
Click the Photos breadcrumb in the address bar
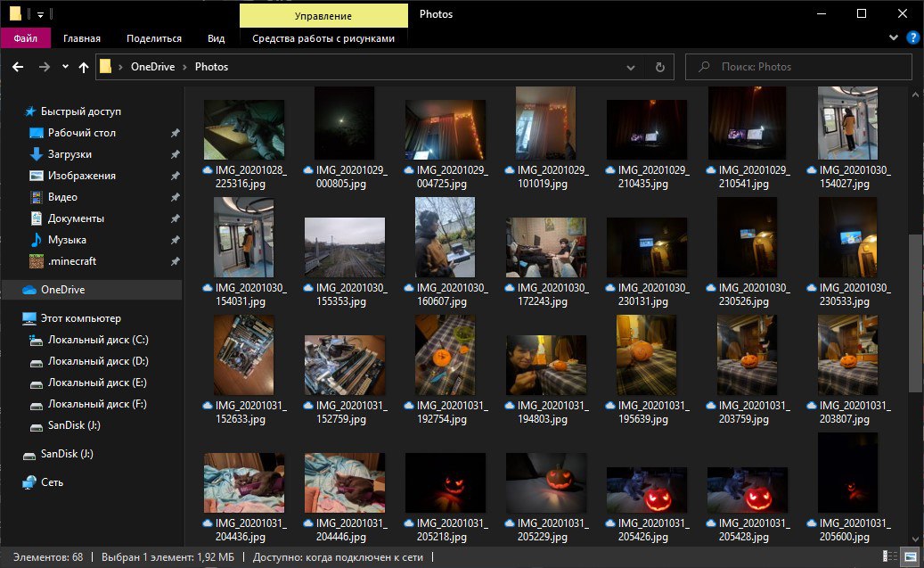[x=211, y=67]
